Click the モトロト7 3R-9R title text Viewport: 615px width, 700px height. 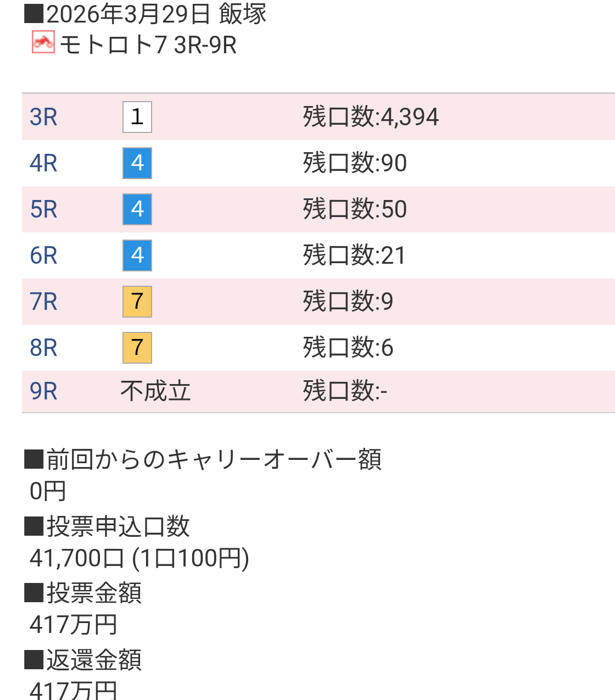pyautogui.click(x=148, y=45)
